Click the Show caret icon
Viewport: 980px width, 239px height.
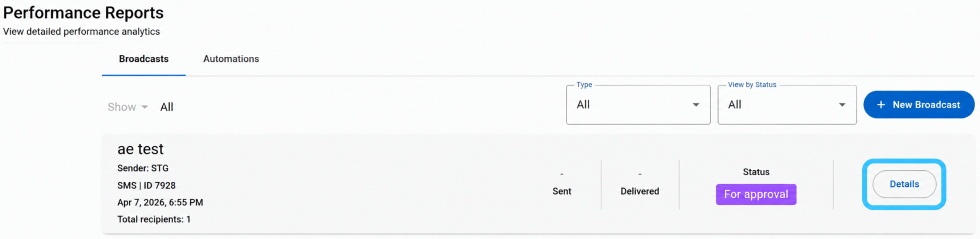[x=145, y=107]
